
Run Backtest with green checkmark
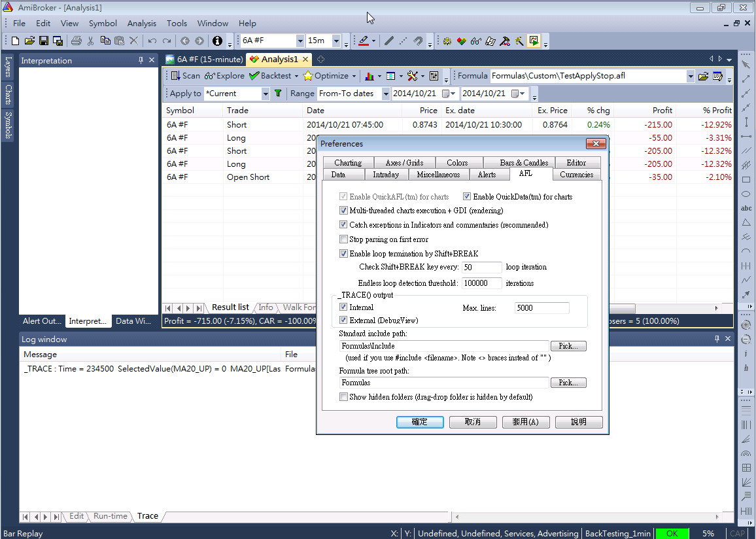(x=270, y=76)
